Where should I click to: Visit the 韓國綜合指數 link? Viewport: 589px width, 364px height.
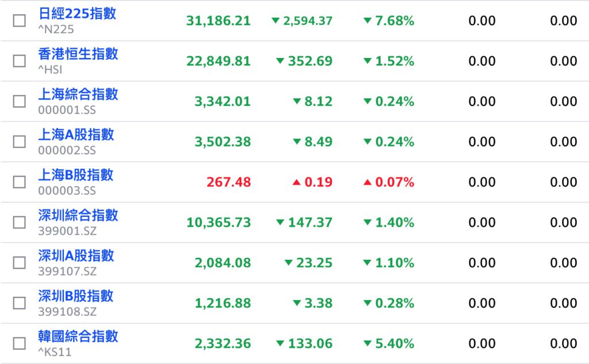78,336
